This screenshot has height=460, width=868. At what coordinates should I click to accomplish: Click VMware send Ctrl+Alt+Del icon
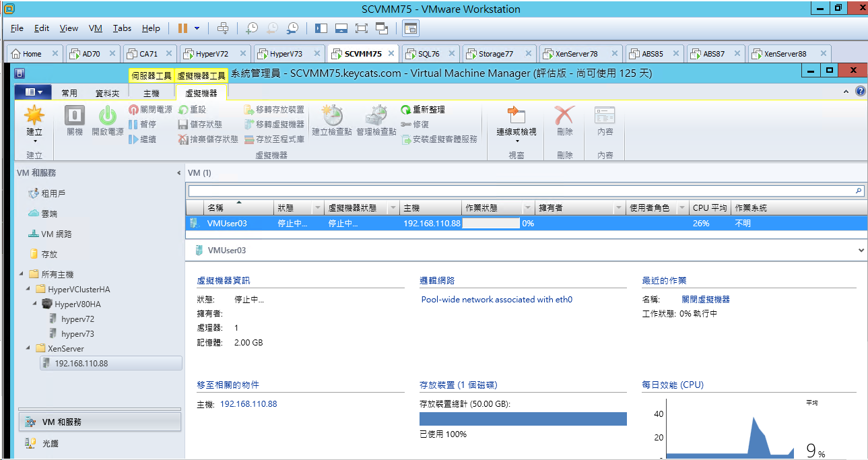[223, 28]
